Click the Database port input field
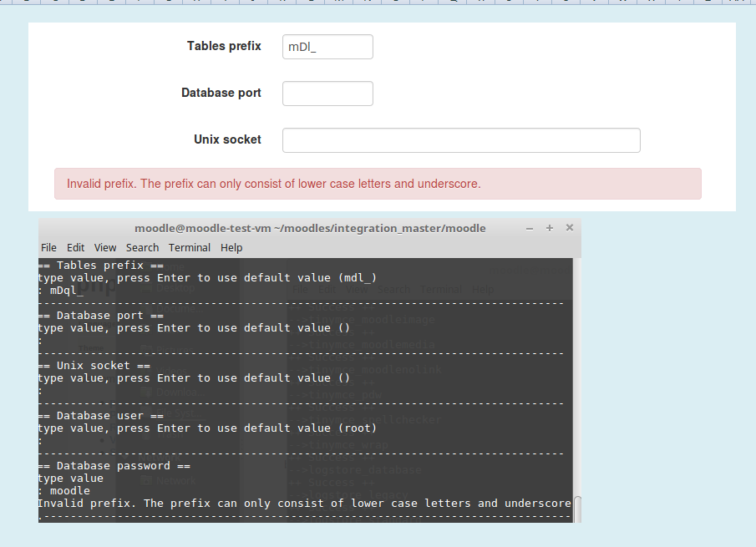This screenshot has height=547, width=756. pyautogui.click(x=327, y=94)
